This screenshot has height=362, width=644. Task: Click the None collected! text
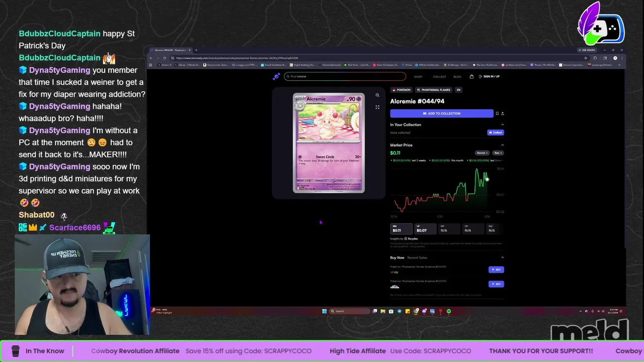400,133
